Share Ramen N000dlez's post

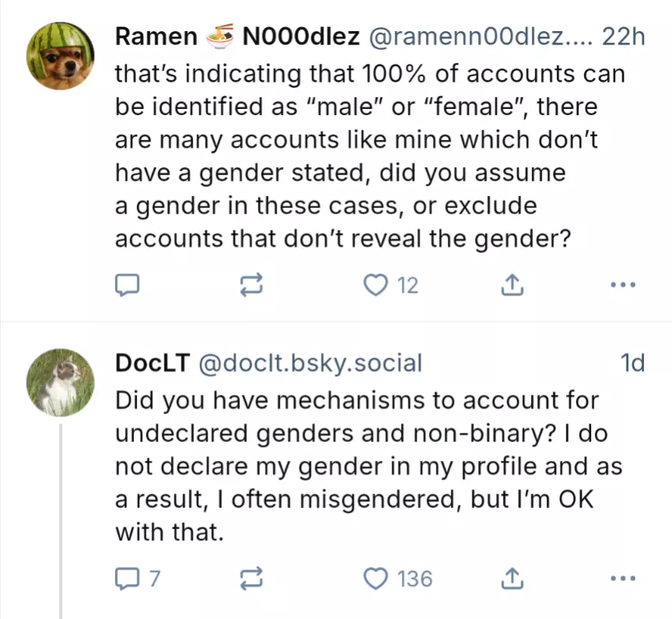point(511,285)
